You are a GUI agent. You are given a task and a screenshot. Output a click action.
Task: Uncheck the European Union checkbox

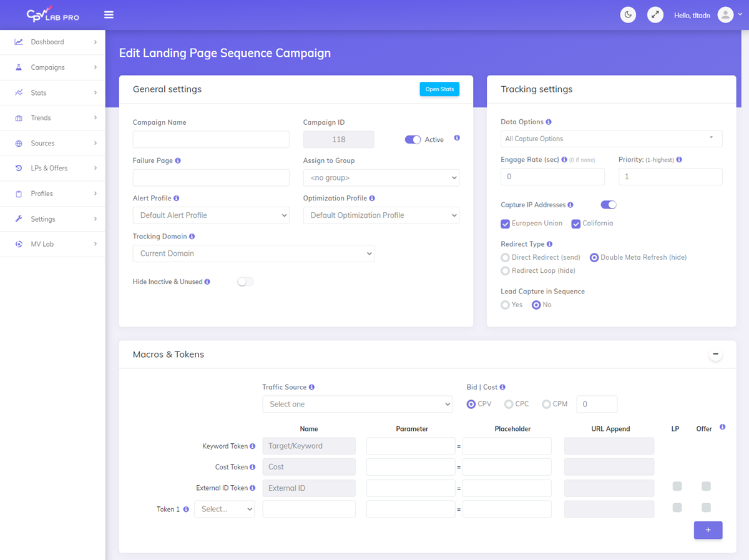[506, 224]
